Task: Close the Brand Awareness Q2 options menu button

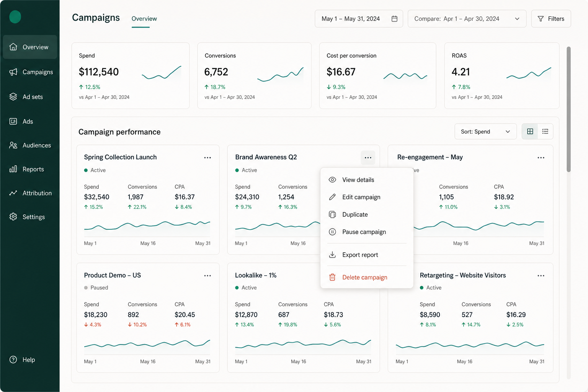Action: pyautogui.click(x=368, y=158)
